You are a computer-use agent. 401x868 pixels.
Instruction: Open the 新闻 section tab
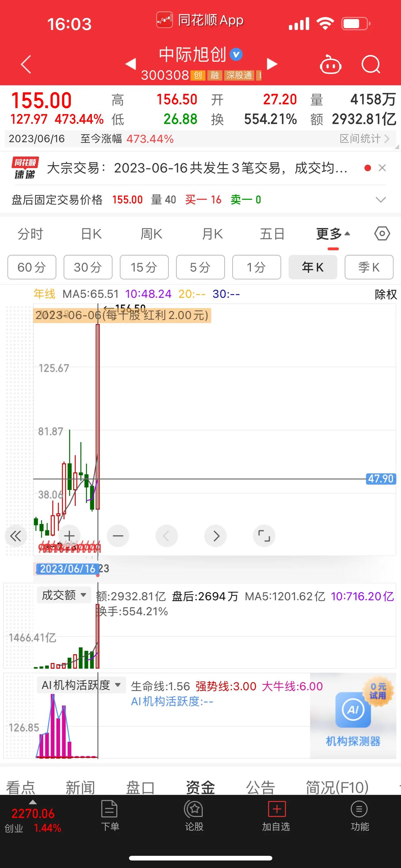coord(80,788)
